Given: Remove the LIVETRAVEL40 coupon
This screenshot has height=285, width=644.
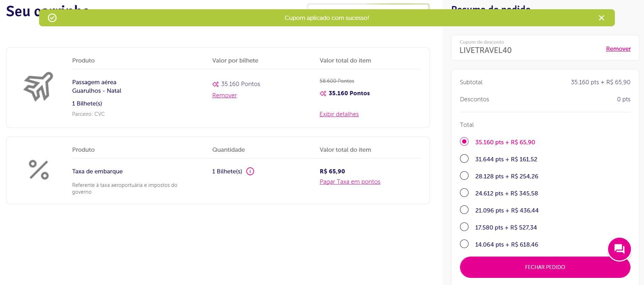Looking at the screenshot, I should pos(618,49).
